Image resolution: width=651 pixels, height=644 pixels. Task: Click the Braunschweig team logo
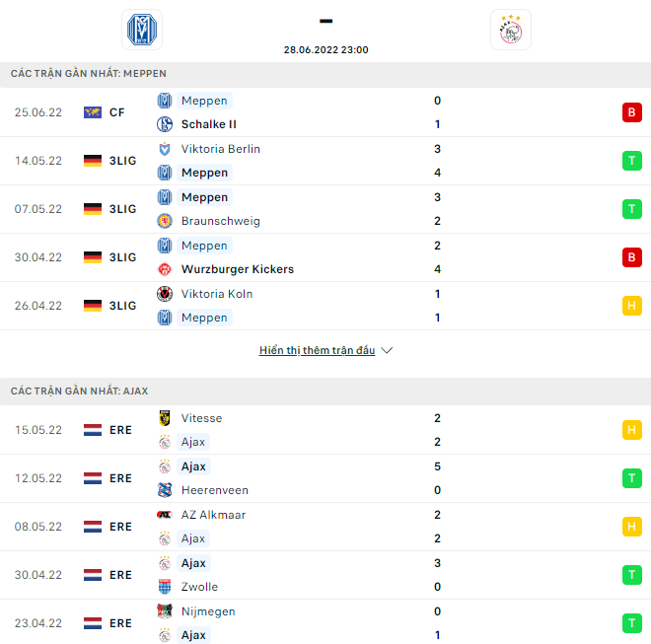[x=165, y=221]
